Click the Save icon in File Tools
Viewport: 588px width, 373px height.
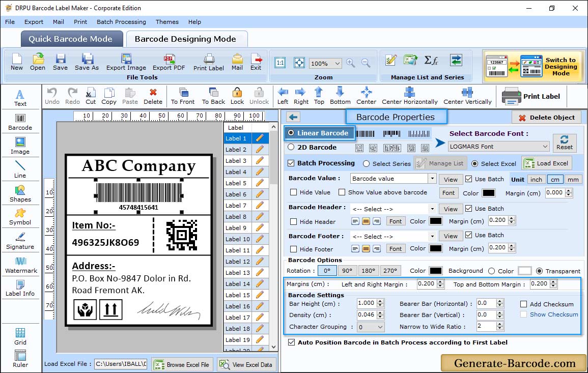(x=60, y=62)
